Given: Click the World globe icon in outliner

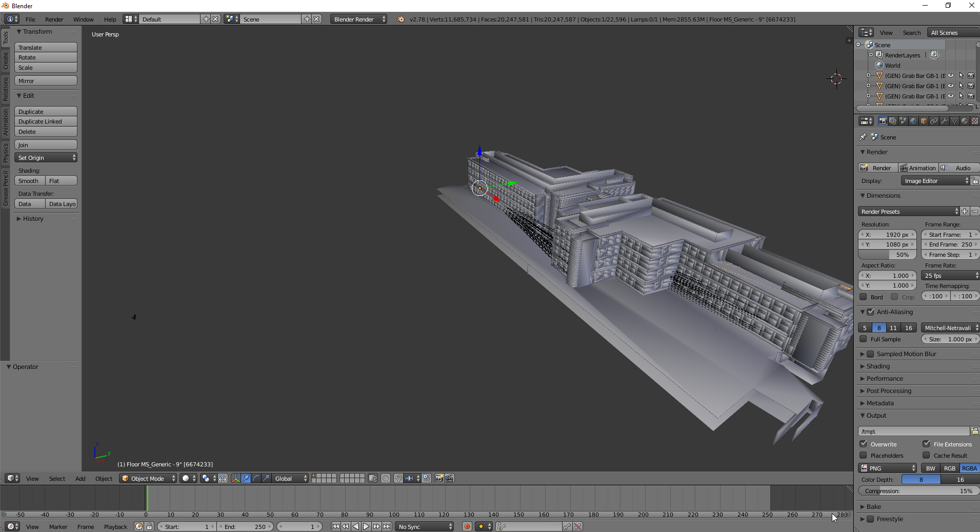Looking at the screenshot, I should [x=879, y=66].
